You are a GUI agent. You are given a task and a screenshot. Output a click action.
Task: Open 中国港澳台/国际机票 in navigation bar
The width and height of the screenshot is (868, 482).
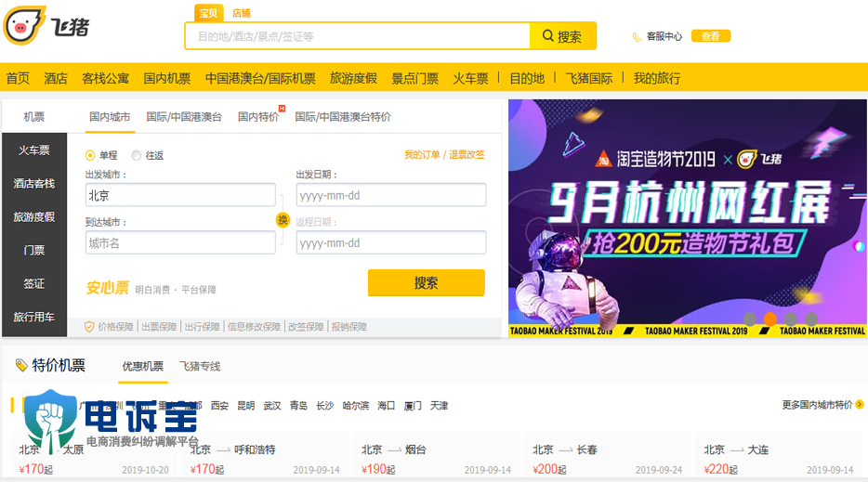(x=260, y=78)
